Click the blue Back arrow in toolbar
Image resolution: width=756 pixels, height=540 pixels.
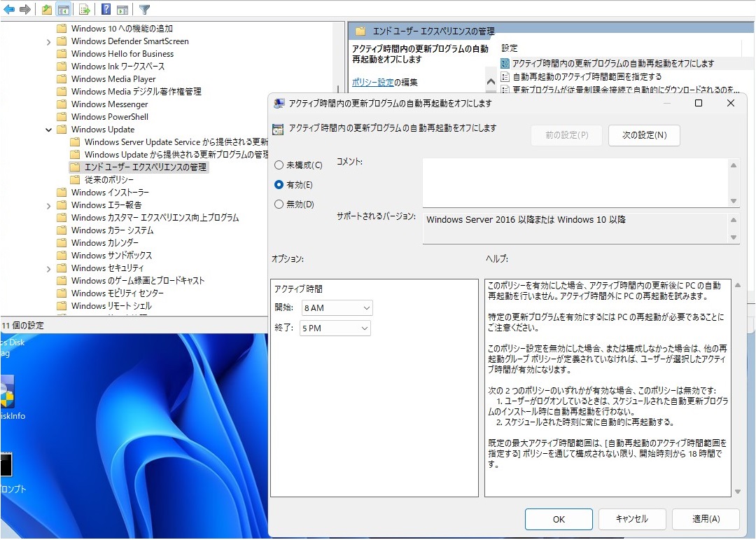click(x=9, y=9)
